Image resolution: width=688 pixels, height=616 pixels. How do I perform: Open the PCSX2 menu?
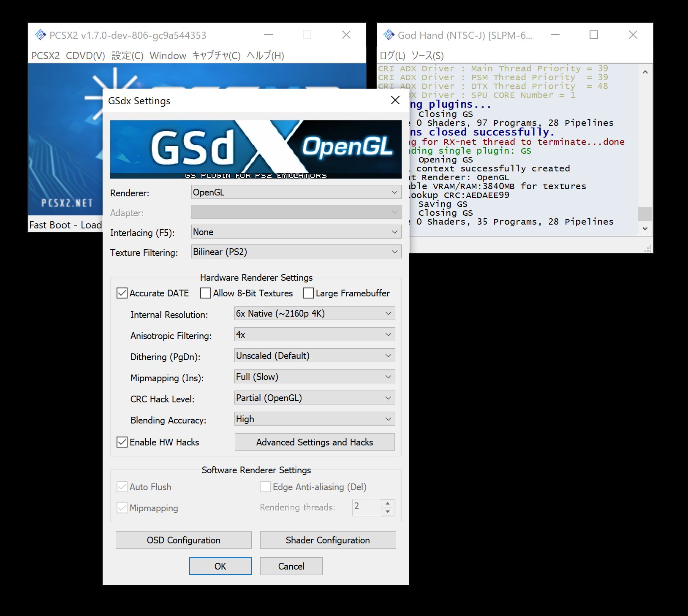click(x=46, y=56)
